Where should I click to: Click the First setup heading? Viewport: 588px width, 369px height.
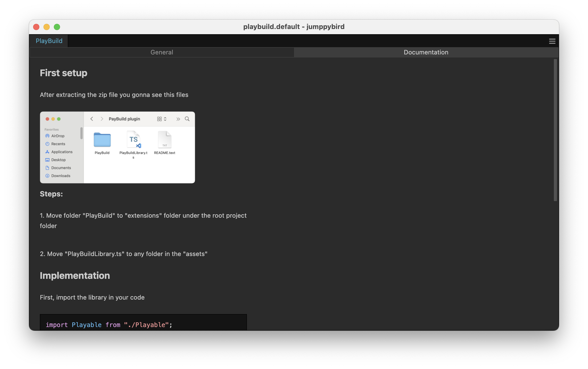pos(63,73)
